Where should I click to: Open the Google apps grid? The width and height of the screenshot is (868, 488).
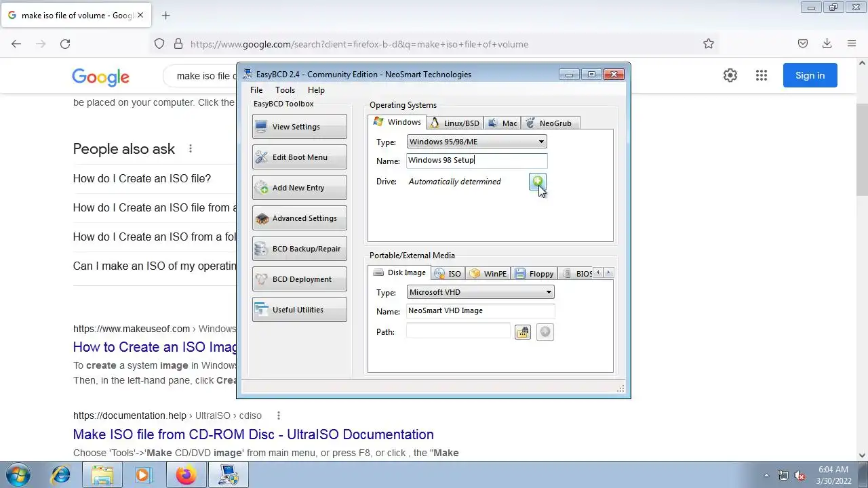coord(762,75)
